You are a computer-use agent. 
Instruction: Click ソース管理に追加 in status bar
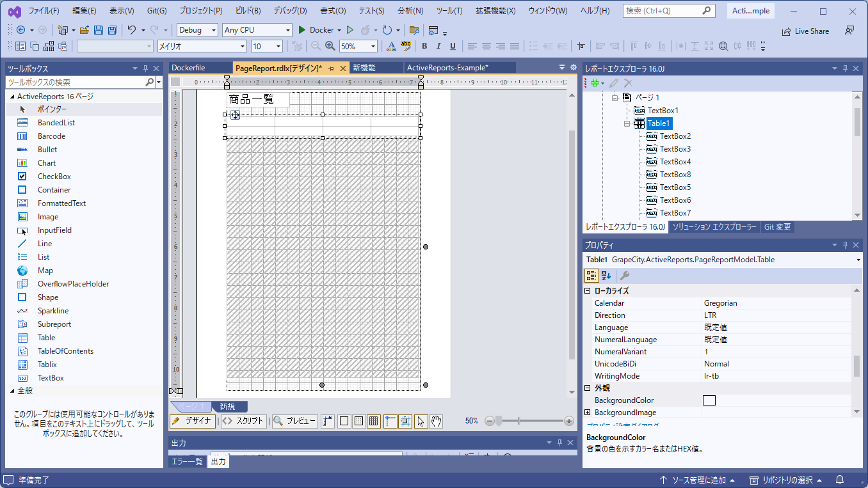pos(697,480)
